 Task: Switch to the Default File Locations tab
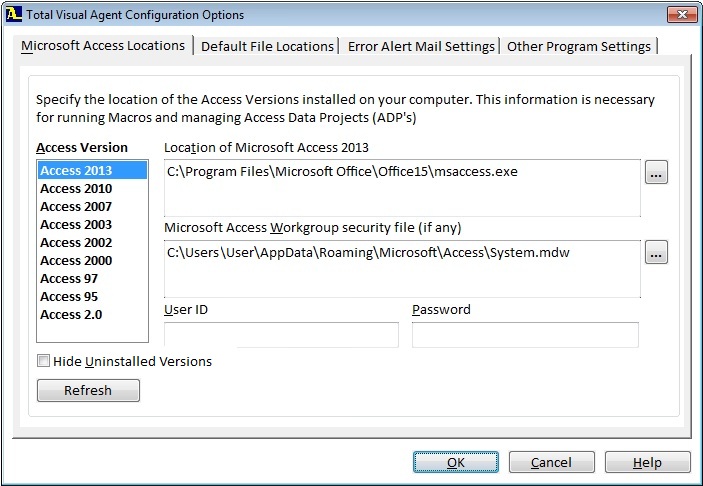point(267,46)
